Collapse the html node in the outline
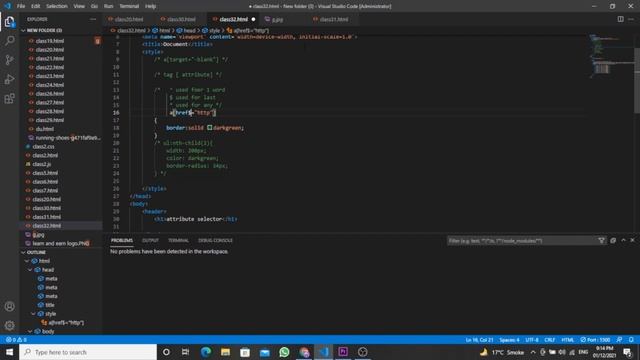640x360 pixels. (x=27, y=261)
